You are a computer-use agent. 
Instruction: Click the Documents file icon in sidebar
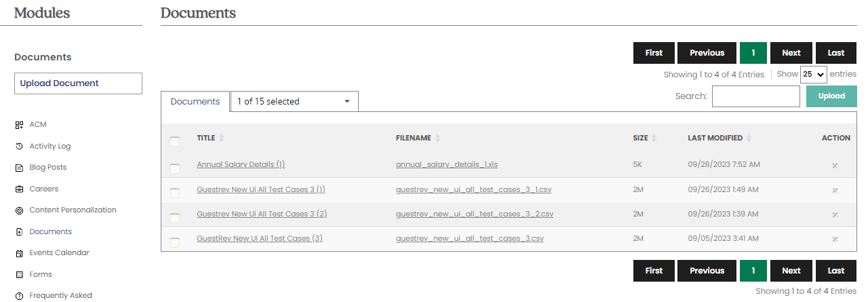coord(19,231)
